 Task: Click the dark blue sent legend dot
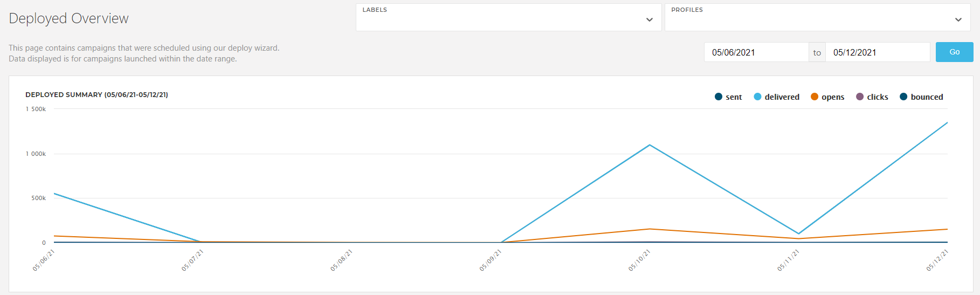coord(718,97)
